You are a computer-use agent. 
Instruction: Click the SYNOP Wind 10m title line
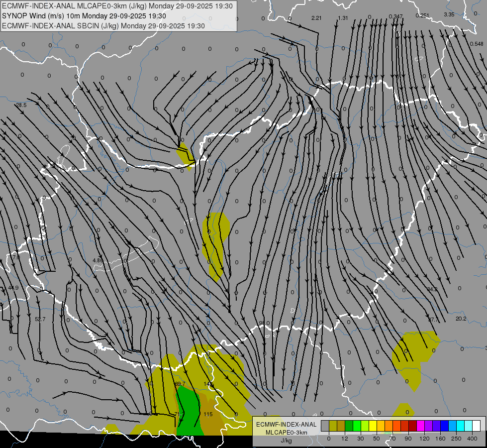(84, 16)
